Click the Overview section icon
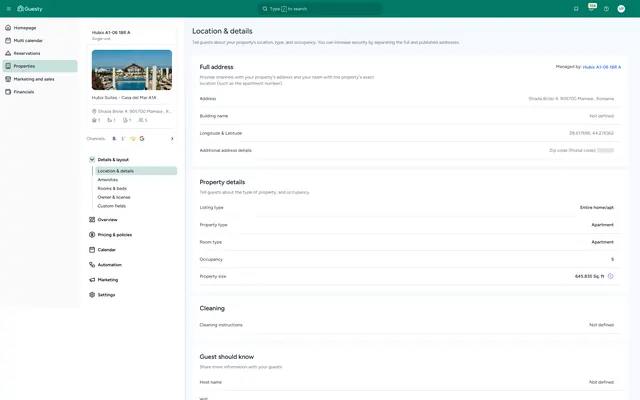This screenshot has width=640, height=400. coord(92,220)
